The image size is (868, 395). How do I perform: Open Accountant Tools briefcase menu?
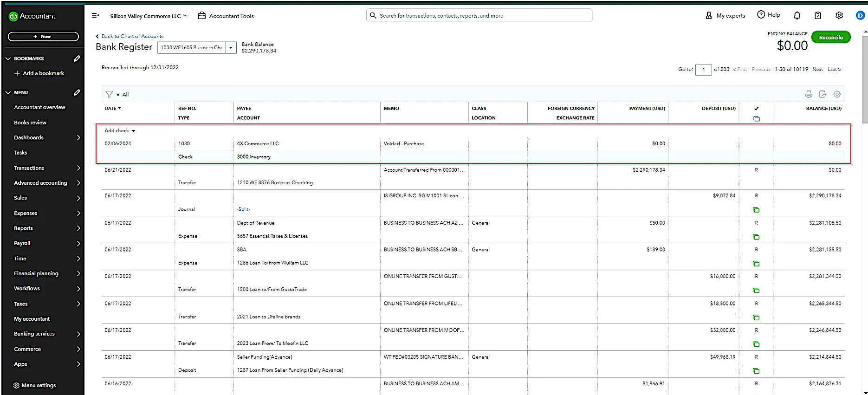pos(226,16)
